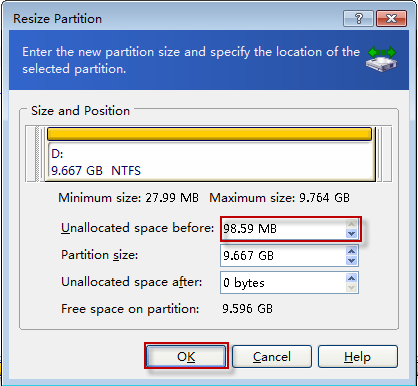Open the Help button
Viewport: 418px width, 386px height.
[358, 356]
